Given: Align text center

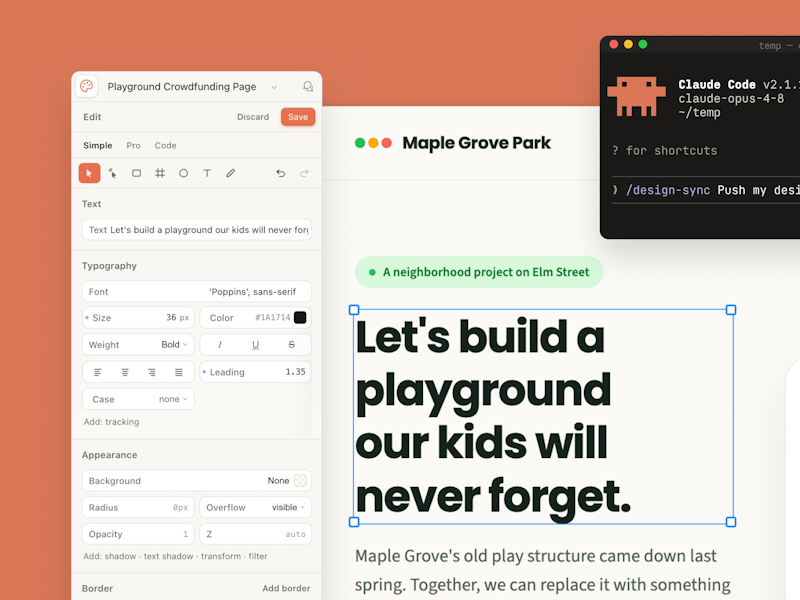Looking at the screenshot, I should coord(125,372).
